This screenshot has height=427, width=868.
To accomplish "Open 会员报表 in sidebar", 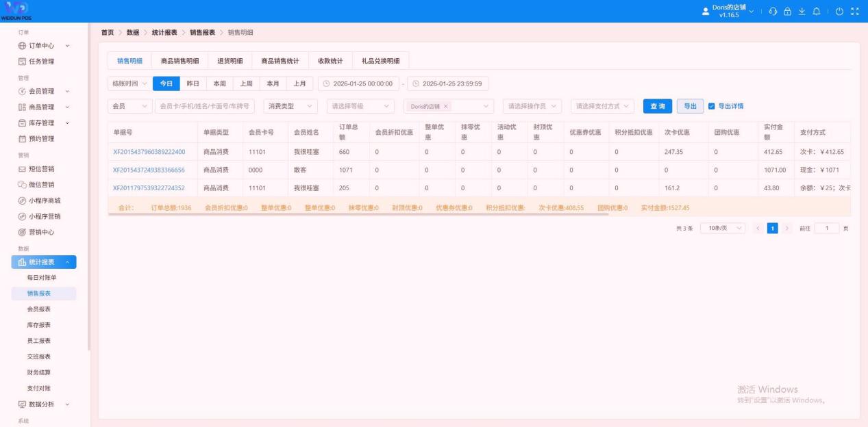I will coord(39,309).
